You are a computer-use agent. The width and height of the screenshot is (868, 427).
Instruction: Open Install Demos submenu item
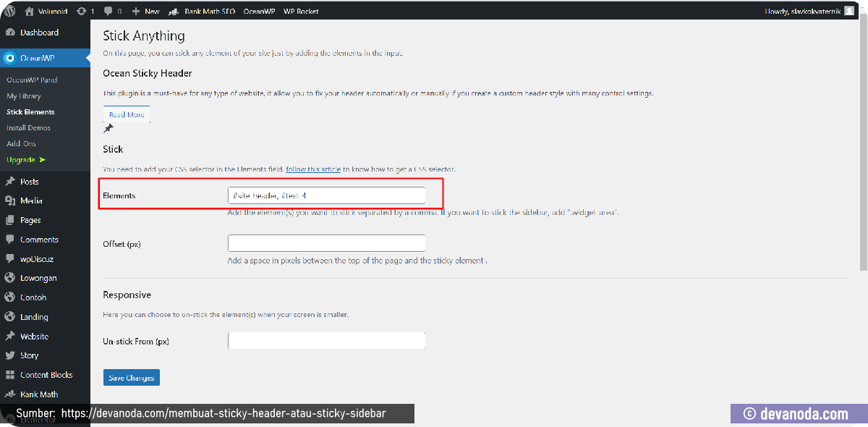coord(28,127)
